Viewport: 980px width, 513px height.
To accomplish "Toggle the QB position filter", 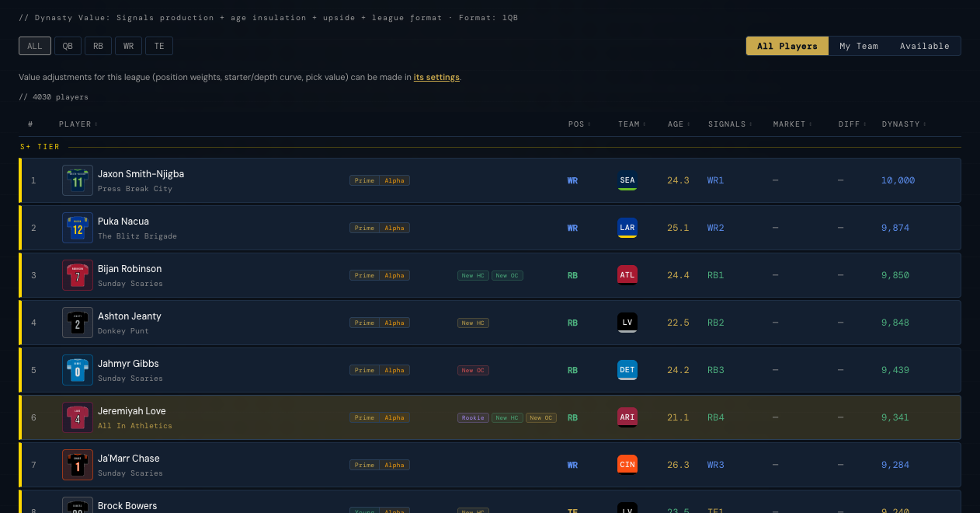I will [x=68, y=46].
